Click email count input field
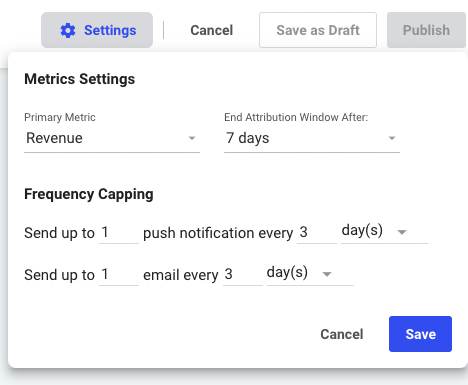Image resolution: width=468 pixels, height=385 pixels. (x=119, y=275)
